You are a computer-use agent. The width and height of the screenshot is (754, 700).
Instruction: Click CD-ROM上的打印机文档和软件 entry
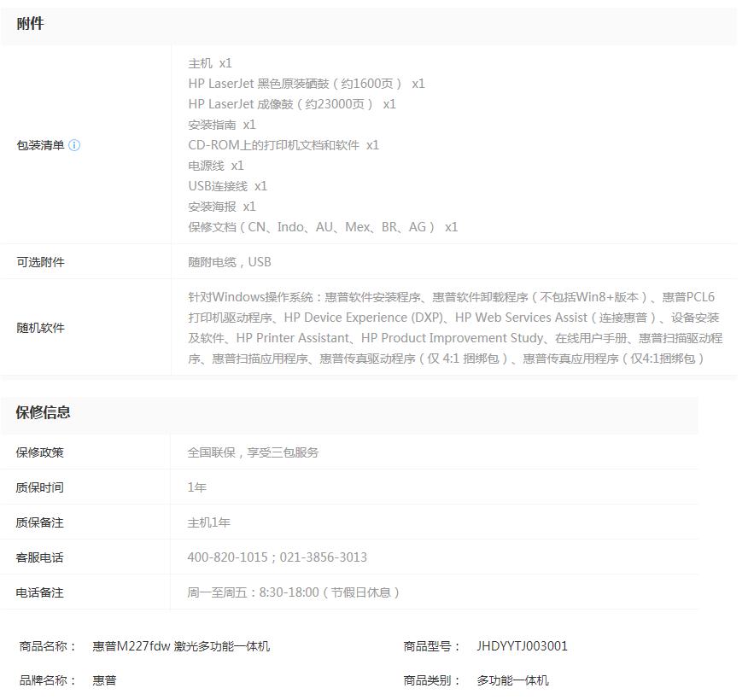tap(283, 145)
